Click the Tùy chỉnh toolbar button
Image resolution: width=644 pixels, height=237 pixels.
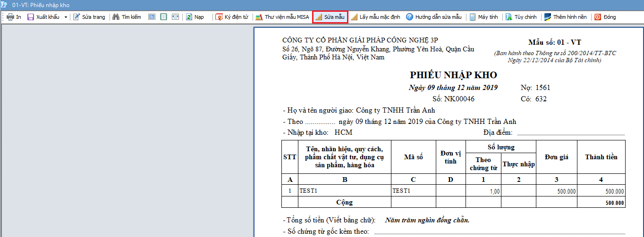tap(521, 17)
